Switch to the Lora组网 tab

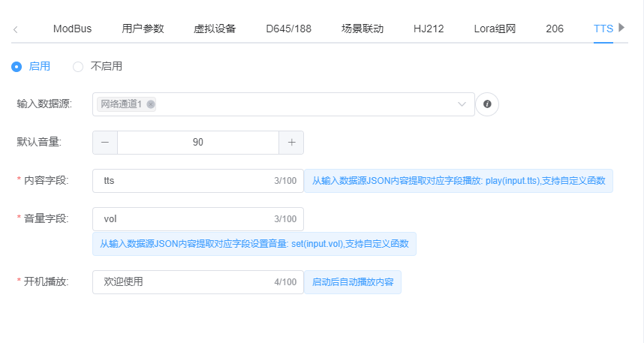coord(495,29)
